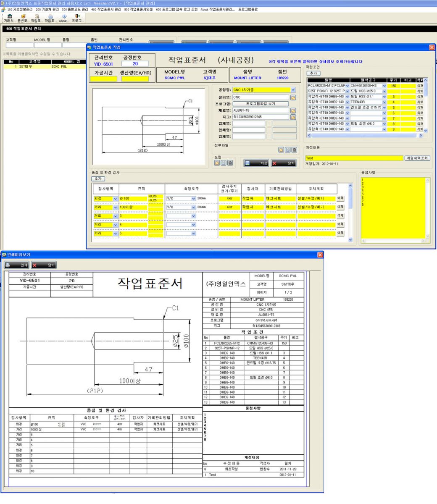Click the 개정내역조회 button
Viewport: 437px width, 504px height.
click(417, 158)
